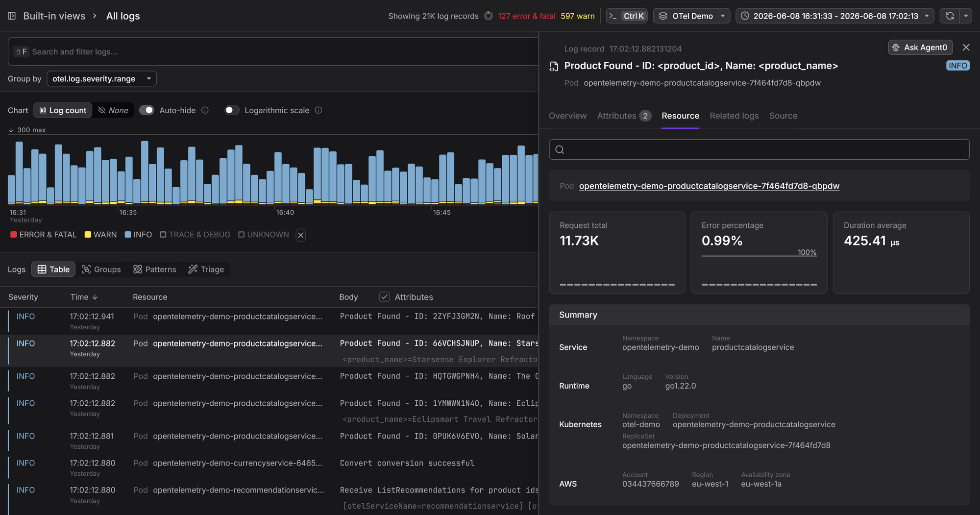The width and height of the screenshot is (980, 515).
Task: Click the 597 warn counter
Action: pos(577,16)
